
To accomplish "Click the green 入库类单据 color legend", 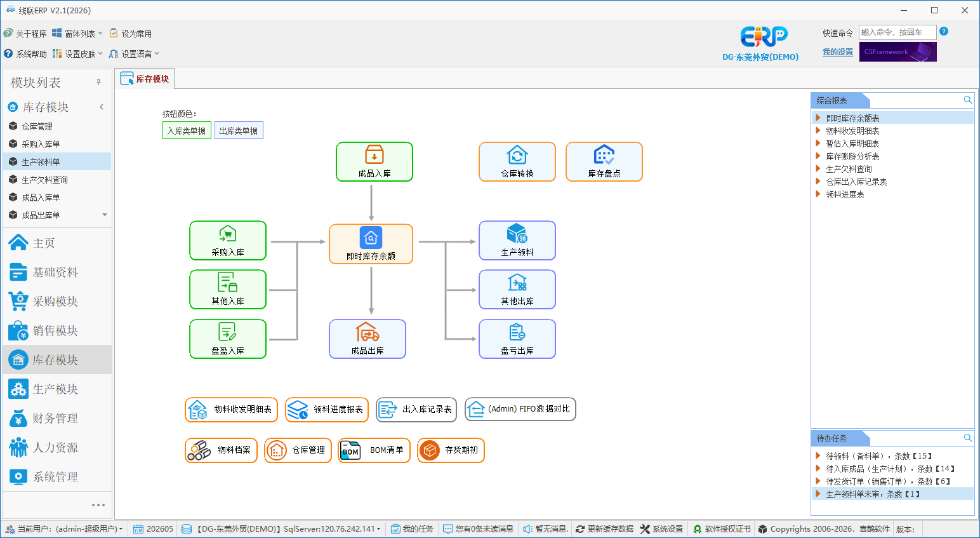I will (187, 131).
